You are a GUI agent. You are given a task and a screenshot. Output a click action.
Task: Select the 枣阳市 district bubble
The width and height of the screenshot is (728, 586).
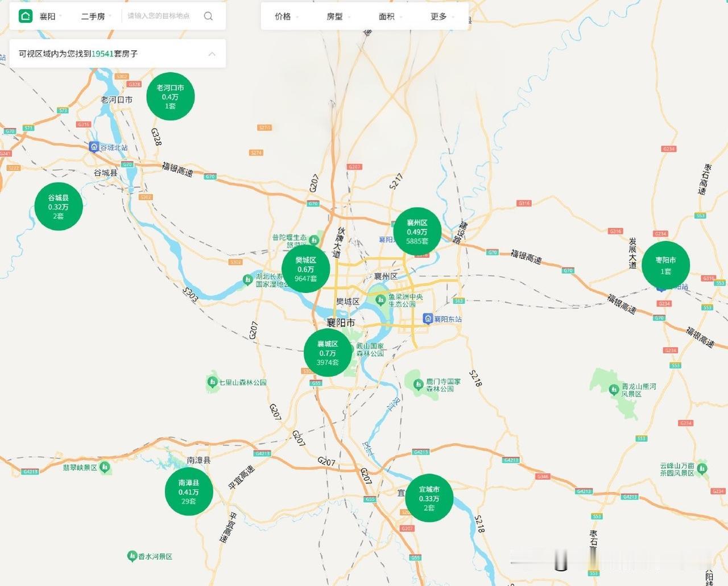coord(666,265)
